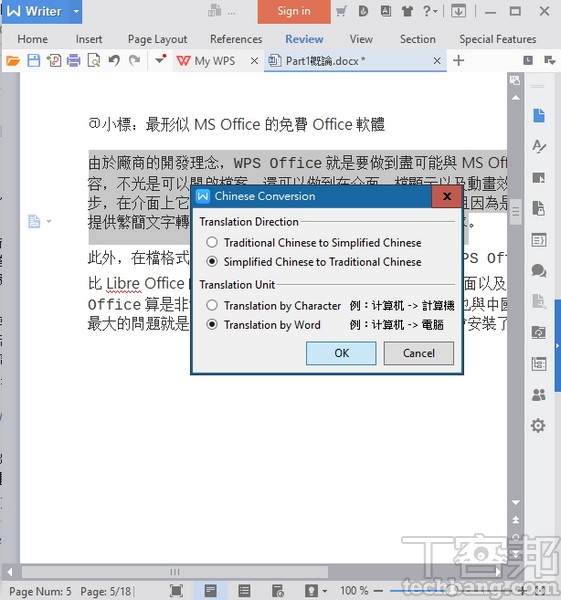Click the document restriction lock icon in sidebar
This screenshot has width=561, height=600.
tap(539, 208)
